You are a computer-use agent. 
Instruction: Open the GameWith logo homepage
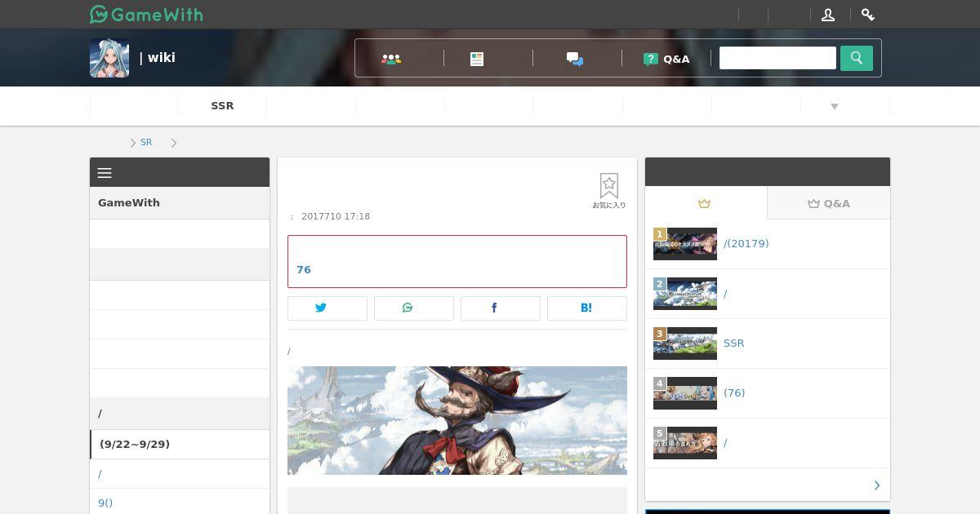click(146, 15)
